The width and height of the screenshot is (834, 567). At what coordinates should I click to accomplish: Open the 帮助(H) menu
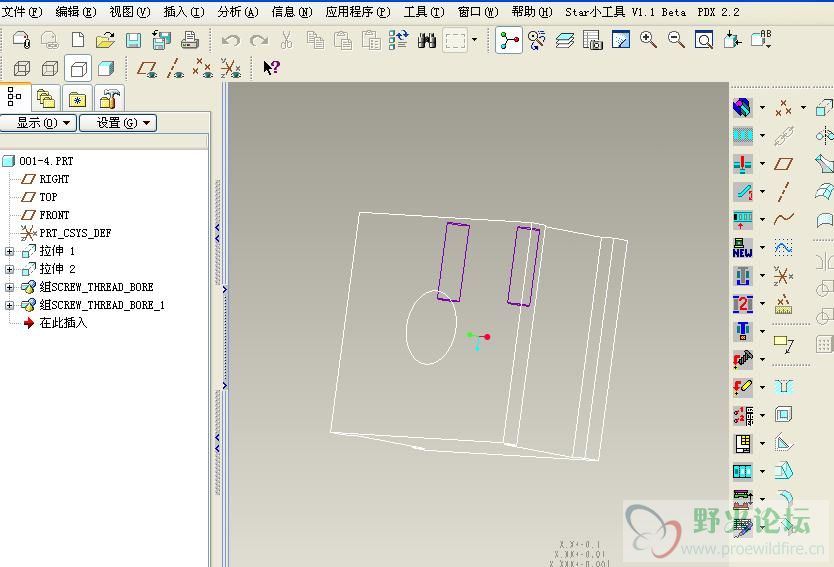532,12
